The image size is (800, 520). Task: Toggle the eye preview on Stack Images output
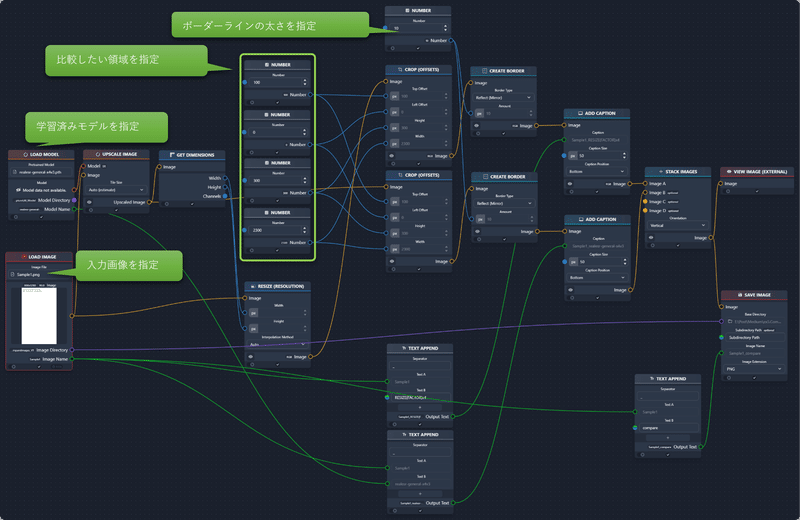point(651,238)
